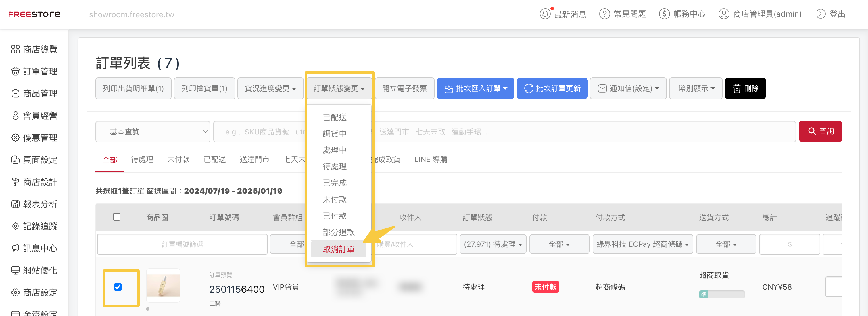868x316 pixels.
Task: Click the 商店設定 gear icon in sidebar
Action: [16, 292]
